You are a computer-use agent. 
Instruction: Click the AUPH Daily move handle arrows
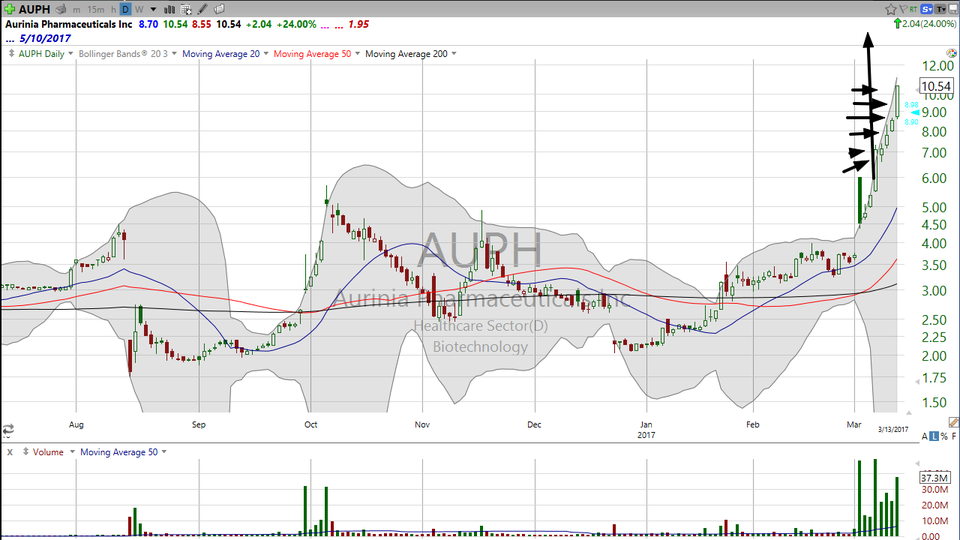point(11,54)
